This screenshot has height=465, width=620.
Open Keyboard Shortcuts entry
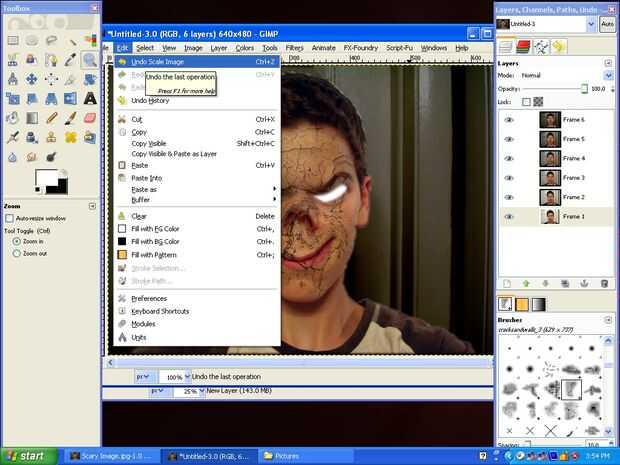(x=196, y=311)
